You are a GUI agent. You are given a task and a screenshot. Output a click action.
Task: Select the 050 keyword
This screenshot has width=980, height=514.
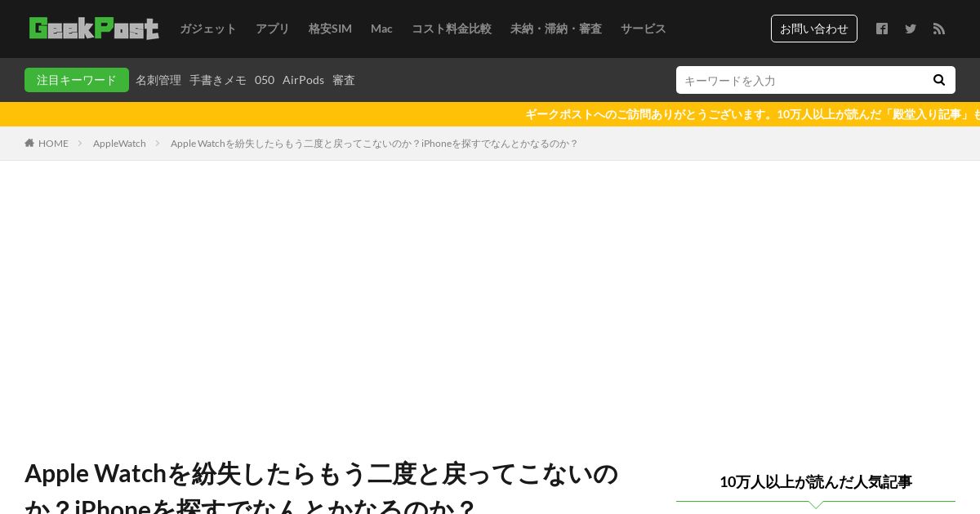265,80
